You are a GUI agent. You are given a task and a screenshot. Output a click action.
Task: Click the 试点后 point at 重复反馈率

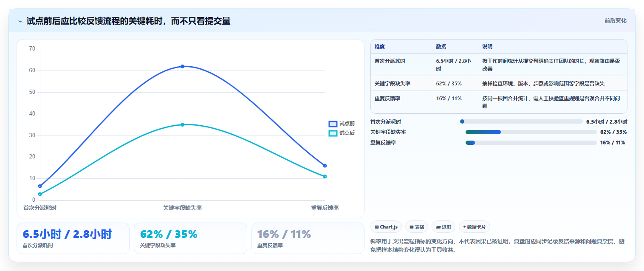pos(325,176)
